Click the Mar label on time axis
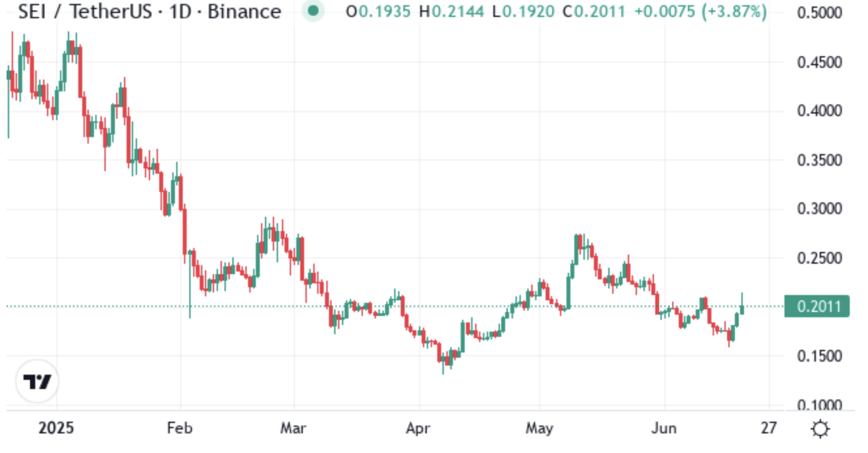 coord(293,428)
